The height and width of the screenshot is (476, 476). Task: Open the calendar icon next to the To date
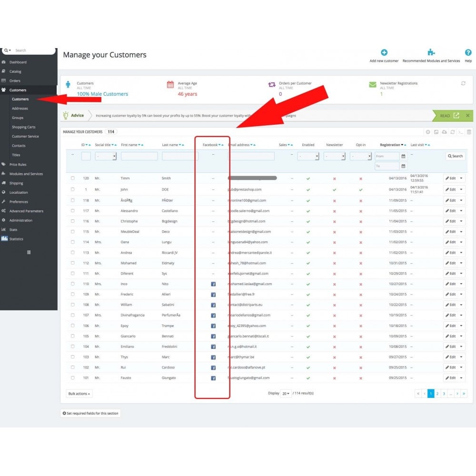tap(403, 166)
